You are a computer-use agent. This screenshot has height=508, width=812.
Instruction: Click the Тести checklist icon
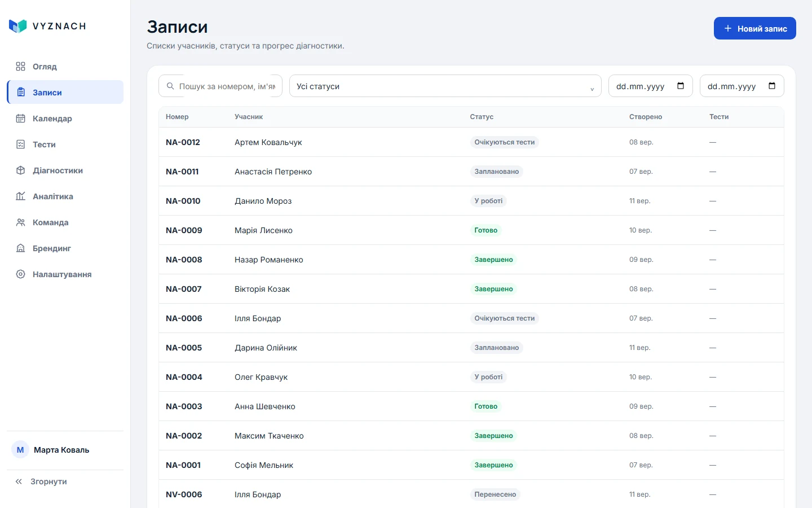pos(21,144)
